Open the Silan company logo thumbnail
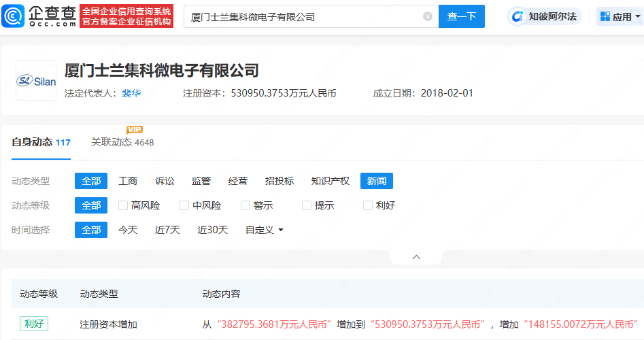 [x=36, y=80]
